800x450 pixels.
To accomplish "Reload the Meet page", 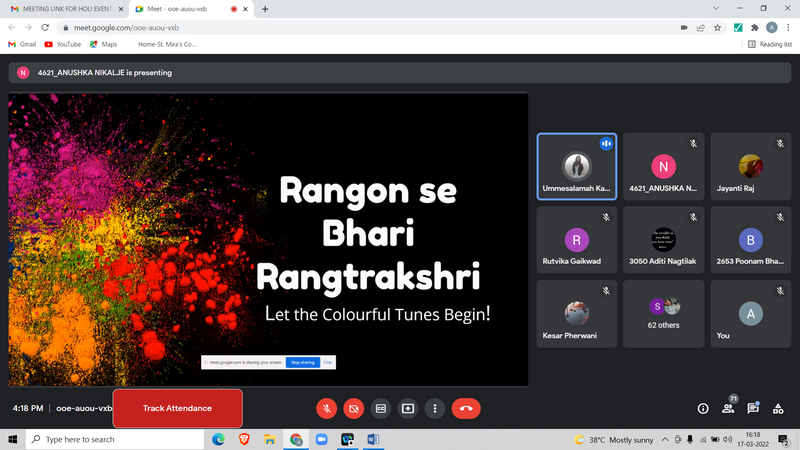I will [x=45, y=28].
